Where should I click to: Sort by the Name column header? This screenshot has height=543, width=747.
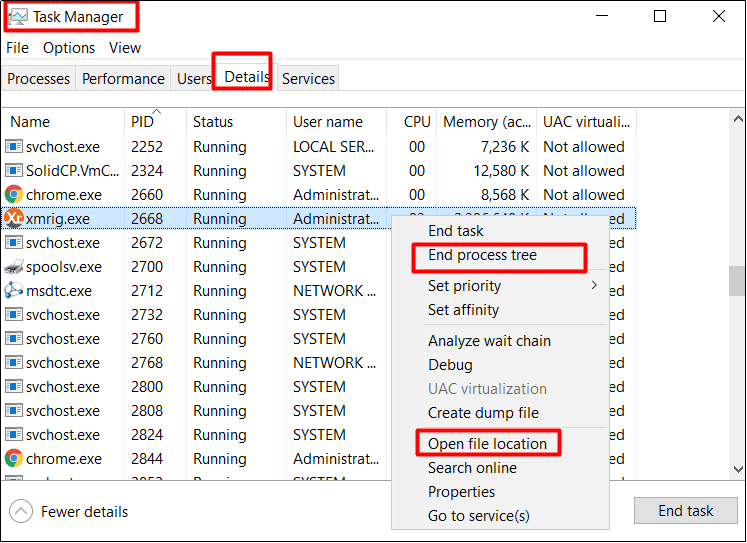click(x=63, y=121)
